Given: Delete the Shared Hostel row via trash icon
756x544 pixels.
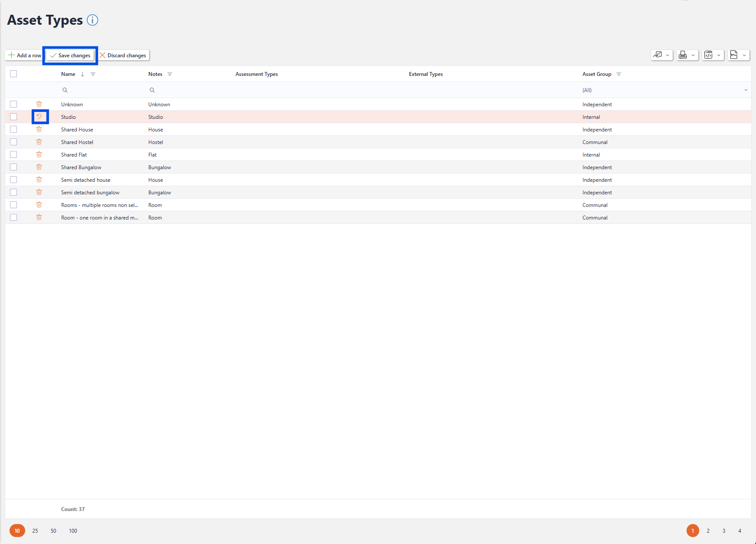Looking at the screenshot, I should (x=39, y=142).
